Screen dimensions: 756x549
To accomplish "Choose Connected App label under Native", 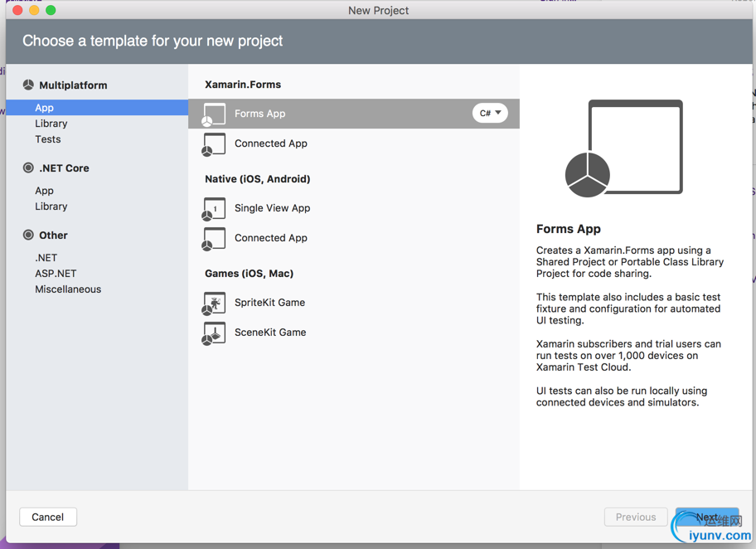I will coord(271,238).
